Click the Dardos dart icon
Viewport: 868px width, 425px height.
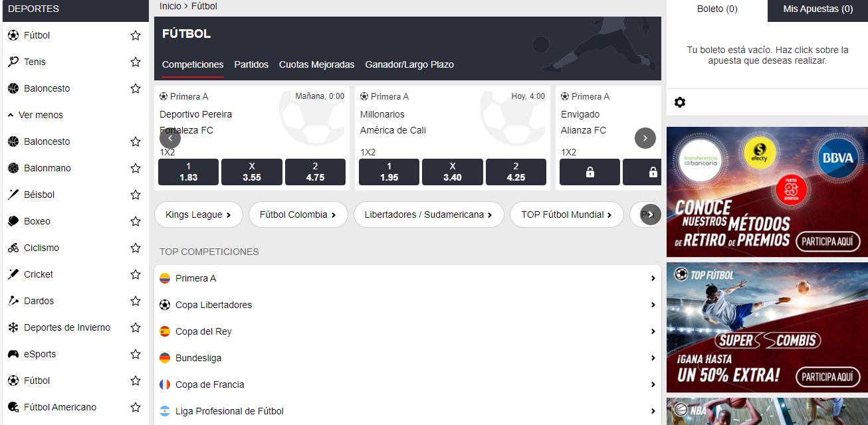(x=13, y=301)
